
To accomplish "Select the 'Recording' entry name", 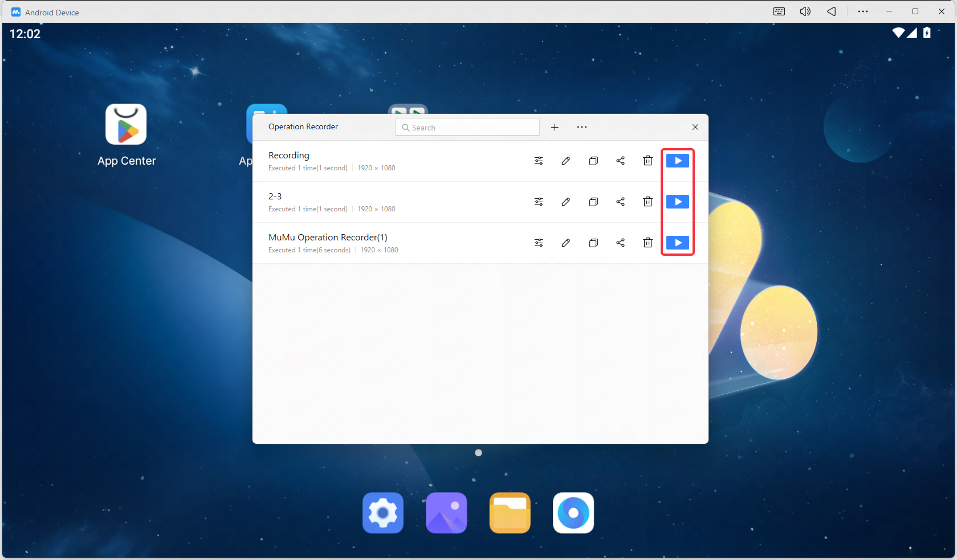I will 289,155.
